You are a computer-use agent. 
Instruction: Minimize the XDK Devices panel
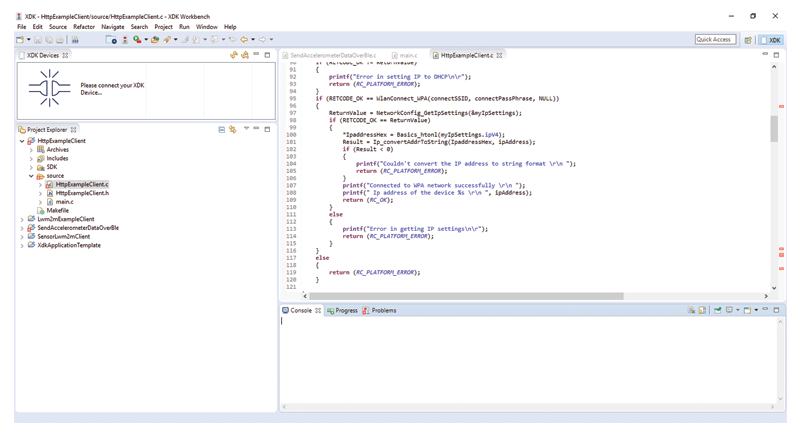coord(256,54)
